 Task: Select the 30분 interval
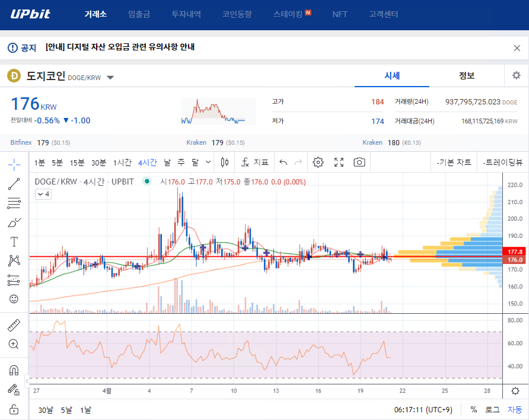click(98, 163)
